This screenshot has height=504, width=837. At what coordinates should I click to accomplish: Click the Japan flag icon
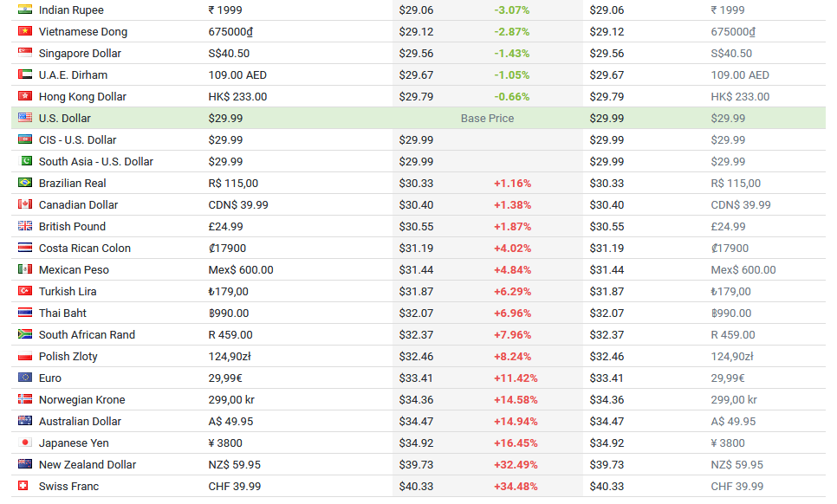tap(25, 443)
